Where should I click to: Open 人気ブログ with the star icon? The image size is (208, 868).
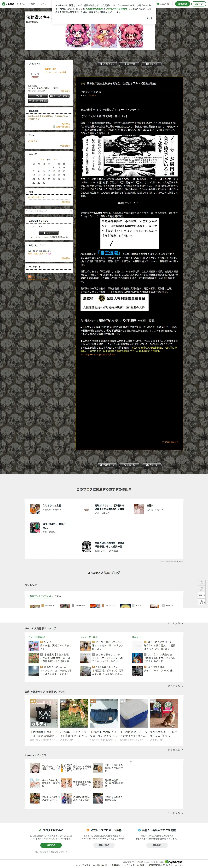163,4
